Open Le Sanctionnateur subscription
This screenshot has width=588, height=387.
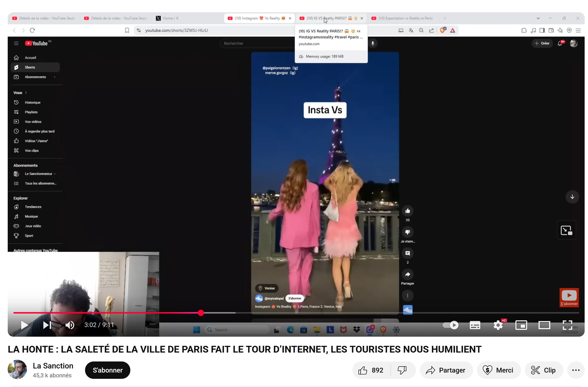(x=35, y=174)
